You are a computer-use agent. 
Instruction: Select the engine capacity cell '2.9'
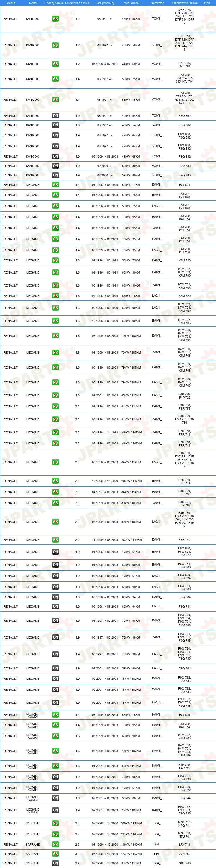point(77,845)
